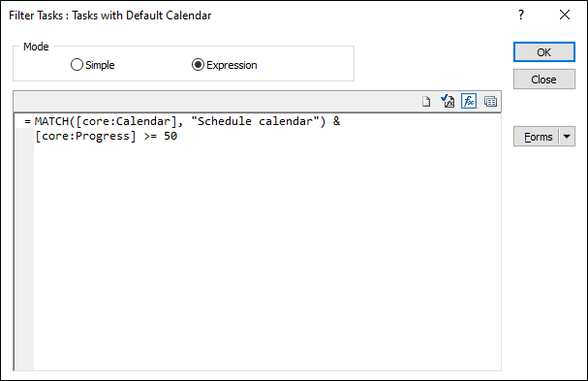This screenshot has height=381, width=588.
Task: Click the validate expression checkmark icon
Action: pos(448,102)
